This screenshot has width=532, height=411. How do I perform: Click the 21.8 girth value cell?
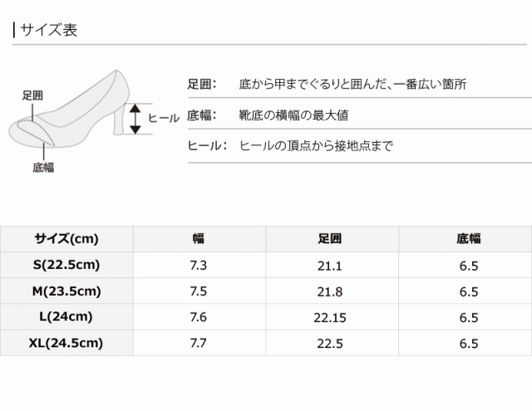tap(331, 291)
